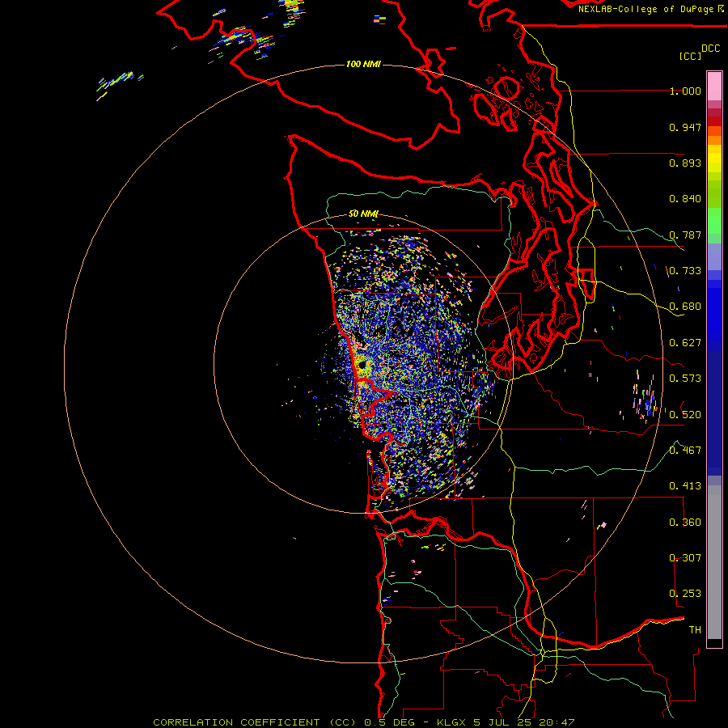Click the 'KLGX' station identifier in caption
The image size is (728, 728).
(x=451, y=722)
